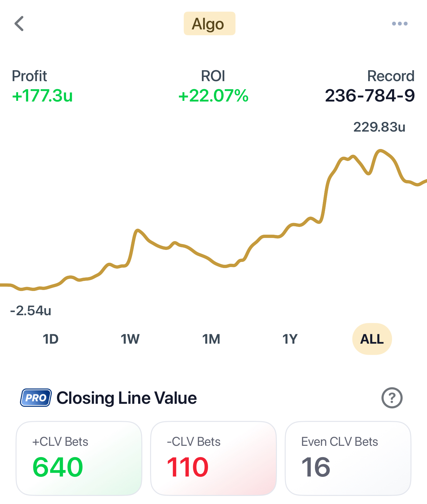
Task: Tap the 229.83u chart high label
Action: [x=379, y=127]
